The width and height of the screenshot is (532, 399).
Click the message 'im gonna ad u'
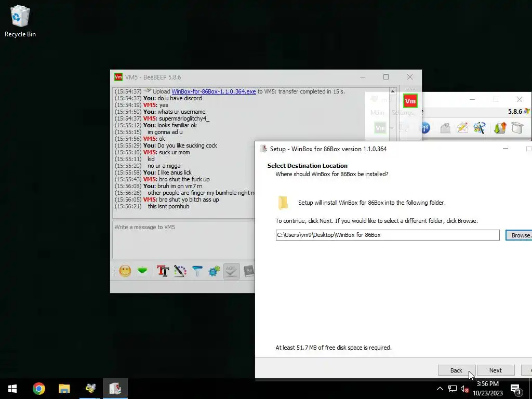(x=165, y=132)
